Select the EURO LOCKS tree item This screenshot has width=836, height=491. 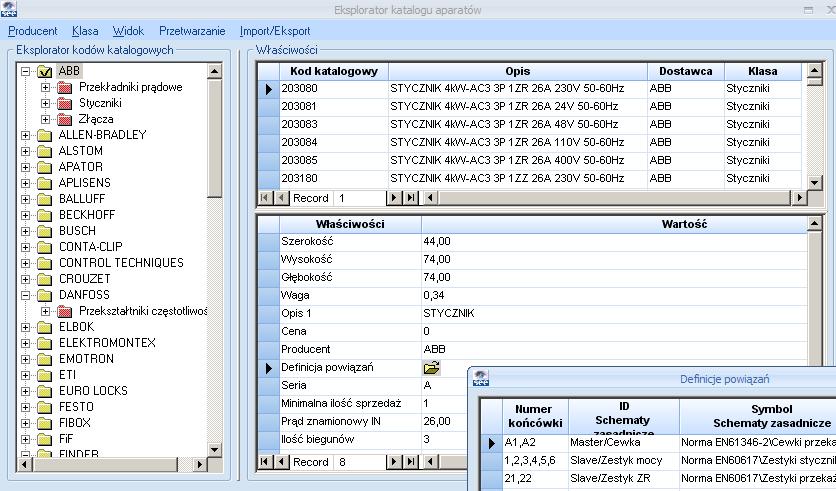pyautogui.click(x=93, y=391)
